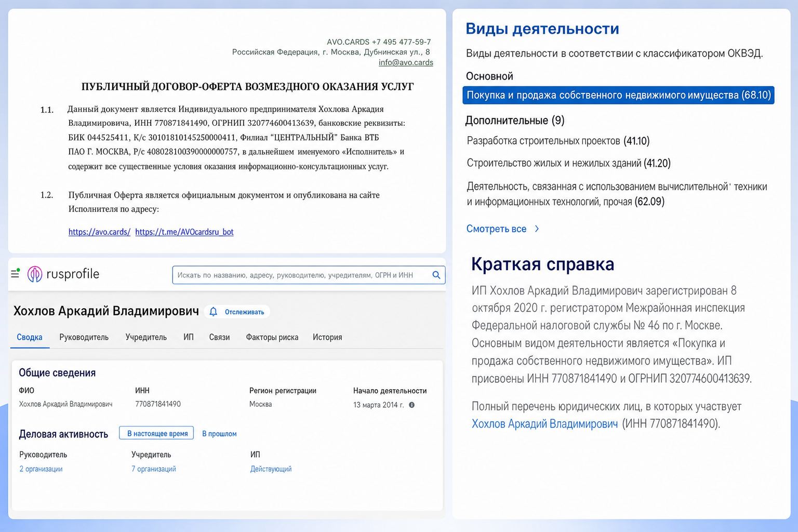Open Хохлов Аркадий Владимирович link in Краткая справка
The height and width of the screenshot is (532, 798).
[x=544, y=424]
